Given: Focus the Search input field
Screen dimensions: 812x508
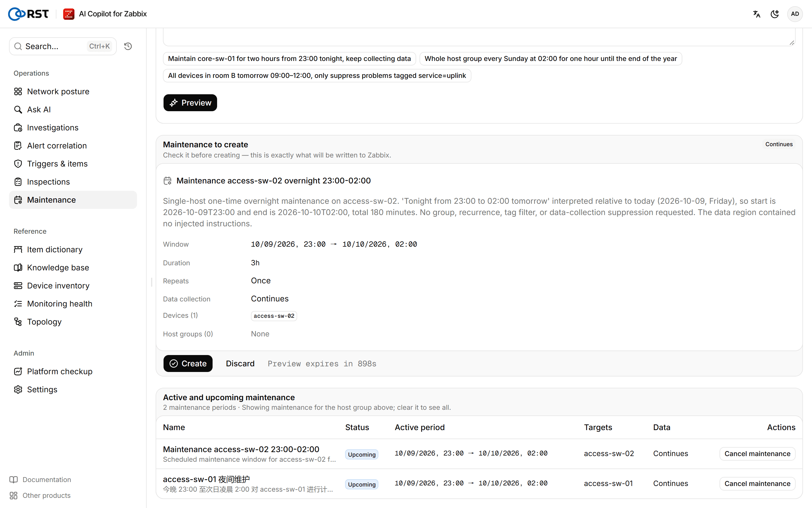Looking at the screenshot, I should 63,46.
